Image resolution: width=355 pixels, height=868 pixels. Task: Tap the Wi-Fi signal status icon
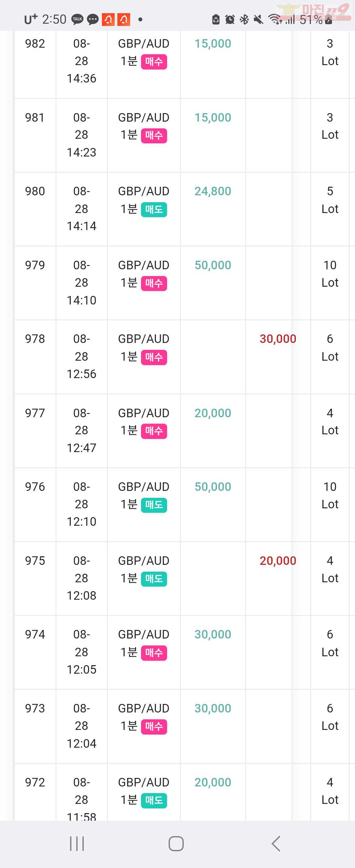275,19
